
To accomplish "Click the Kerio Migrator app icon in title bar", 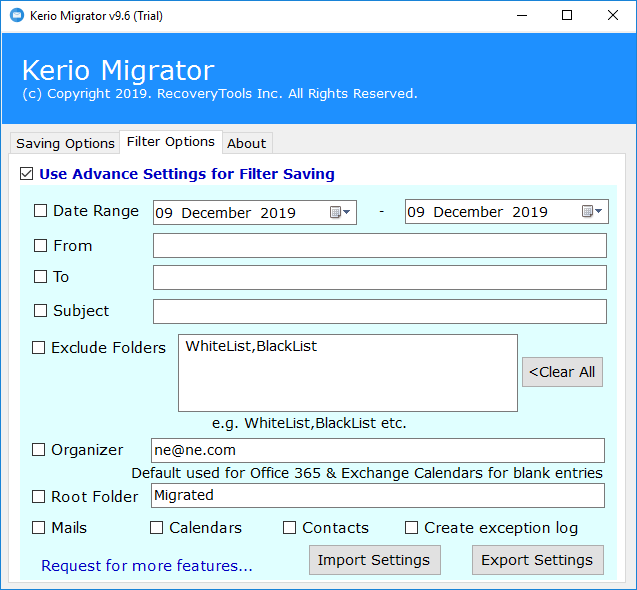I will [x=17, y=15].
